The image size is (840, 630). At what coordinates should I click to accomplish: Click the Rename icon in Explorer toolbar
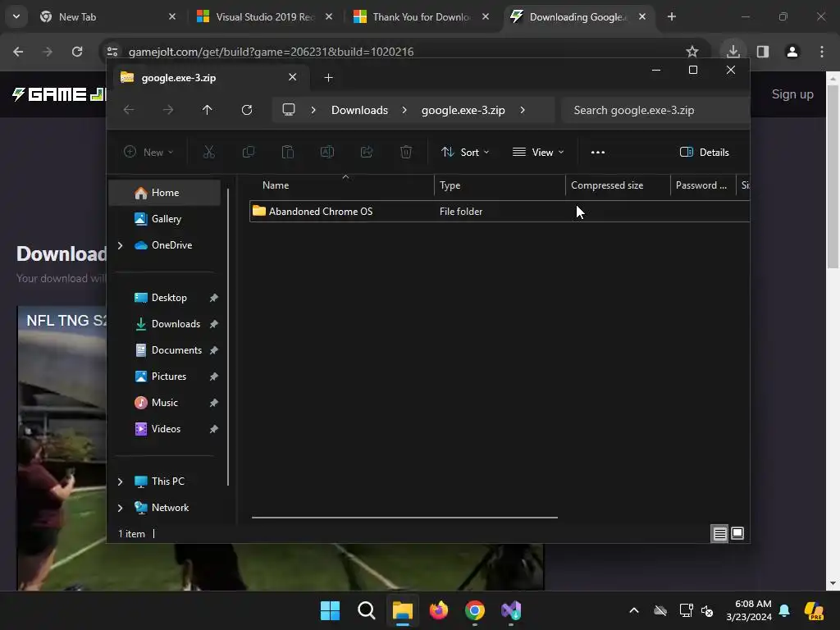point(327,152)
